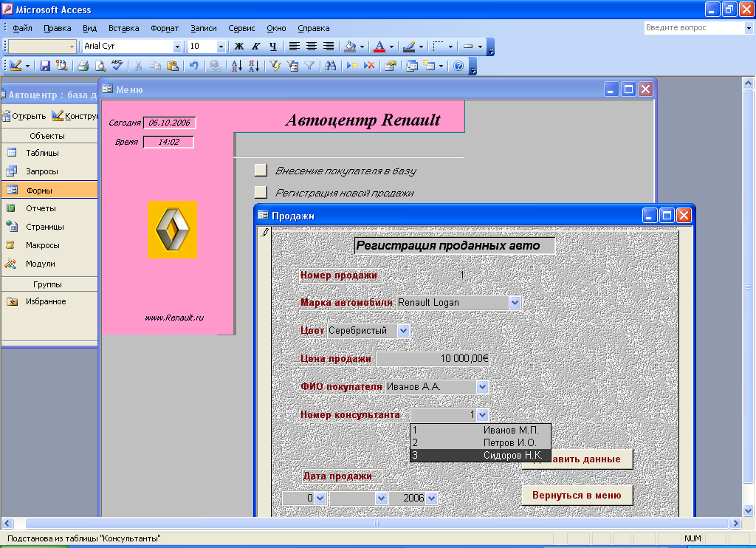Viewport: 756px width, 548px height.
Task: Center align text
Action: 312,47
